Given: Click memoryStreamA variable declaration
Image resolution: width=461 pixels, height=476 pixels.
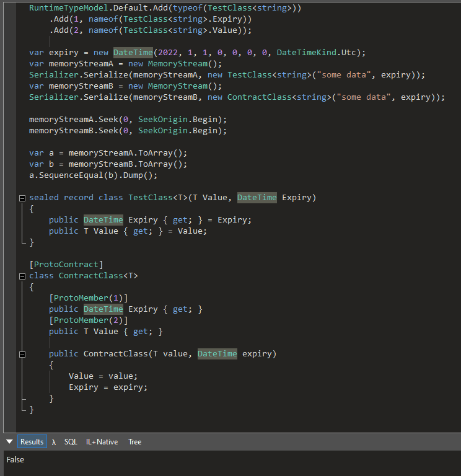Looking at the screenshot, I should (x=81, y=64).
